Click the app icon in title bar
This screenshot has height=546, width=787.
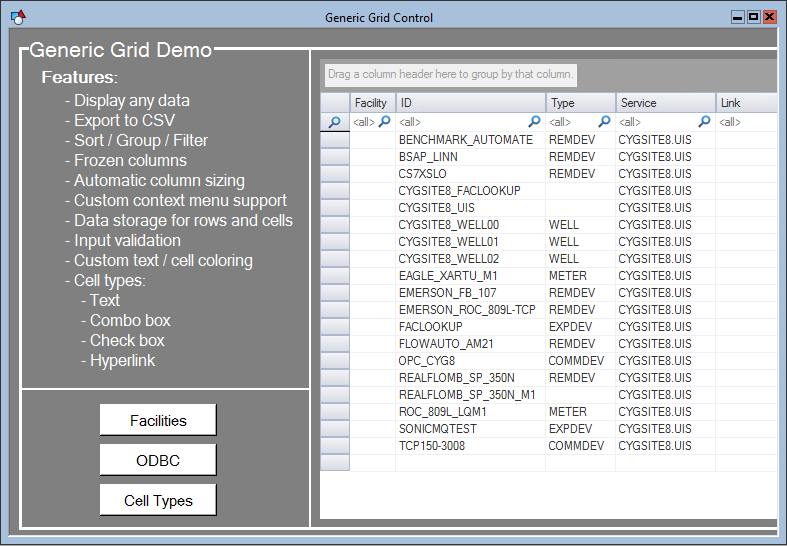pyautogui.click(x=18, y=17)
